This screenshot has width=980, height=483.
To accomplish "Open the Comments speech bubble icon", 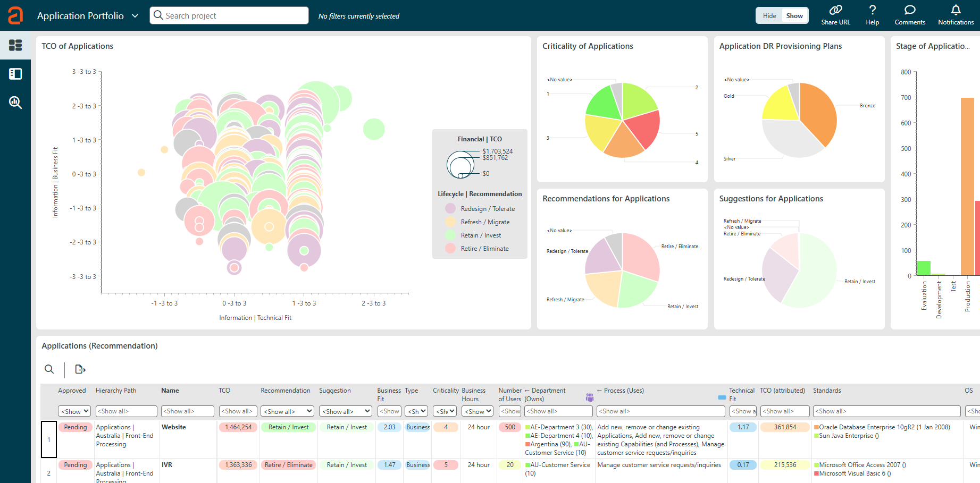I will pyautogui.click(x=910, y=10).
